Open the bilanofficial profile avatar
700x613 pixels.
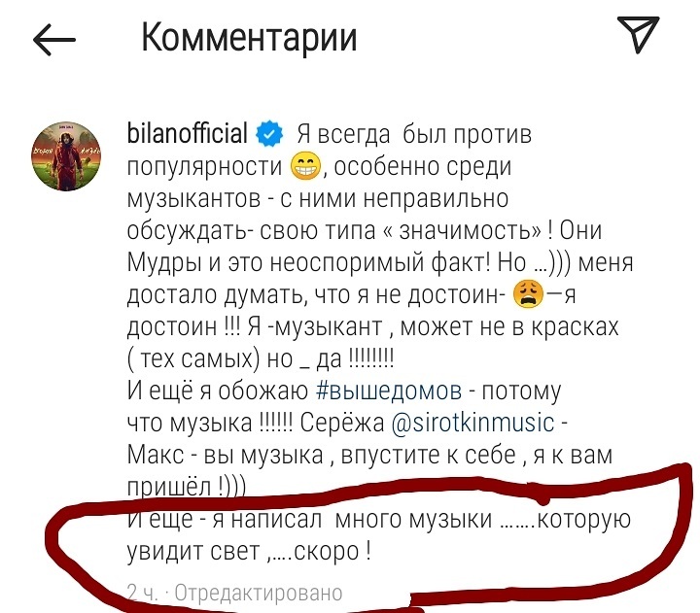click(x=66, y=156)
